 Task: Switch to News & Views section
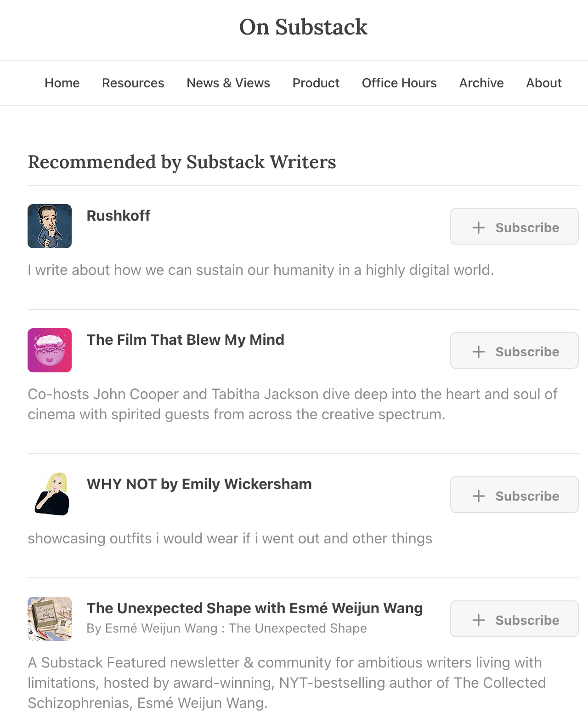point(228,83)
